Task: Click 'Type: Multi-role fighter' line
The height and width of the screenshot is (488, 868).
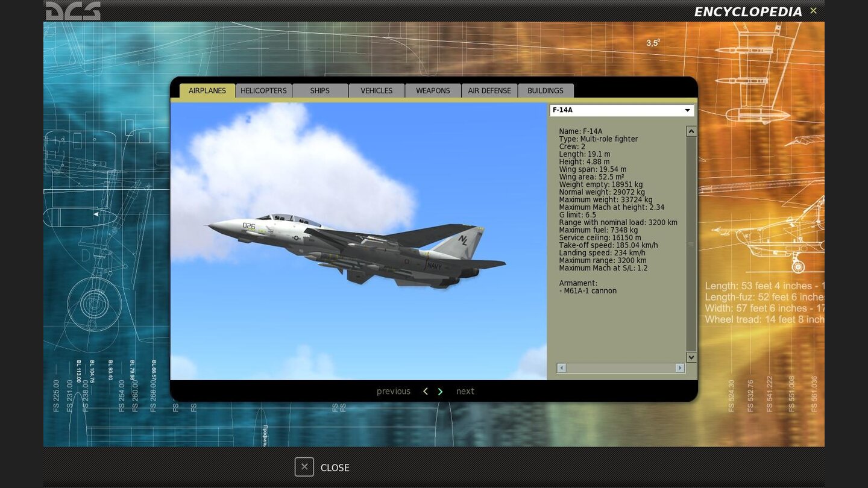Action: pos(598,139)
